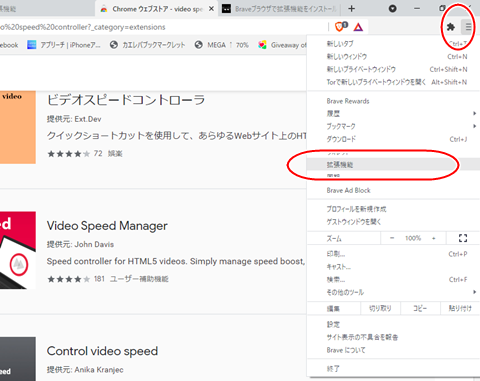Open Brave Rewards menu entry

point(393,101)
